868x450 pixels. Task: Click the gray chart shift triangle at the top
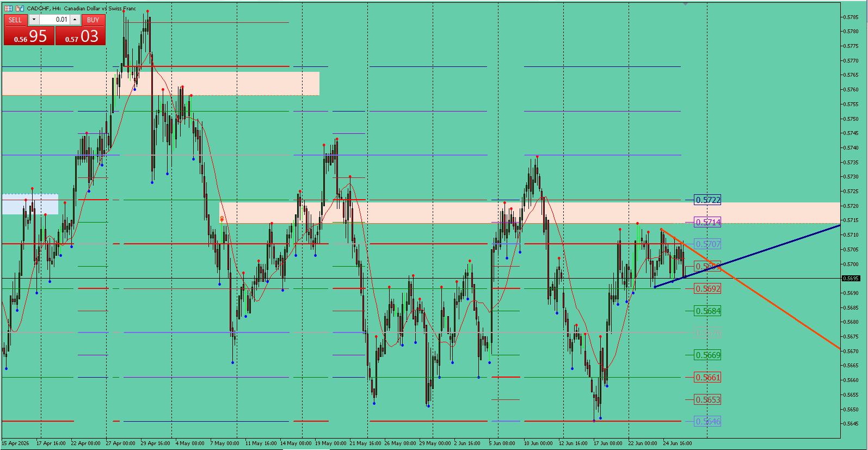[x=685, y=4]
